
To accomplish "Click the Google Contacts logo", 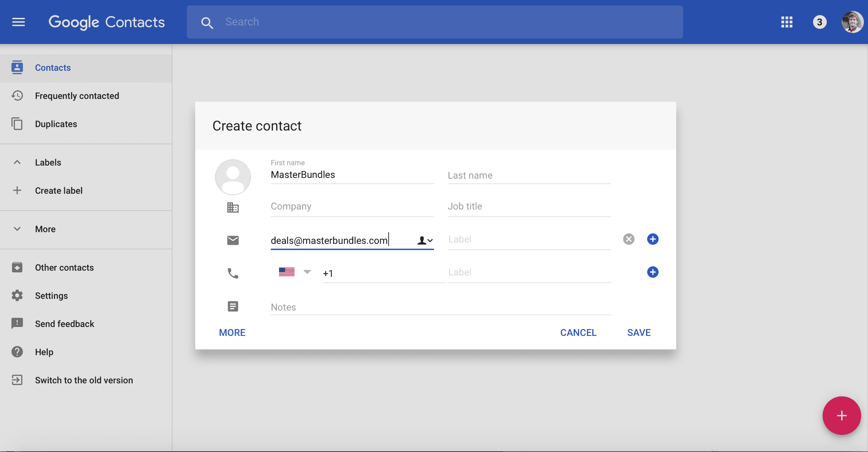I will pos(107,22).
